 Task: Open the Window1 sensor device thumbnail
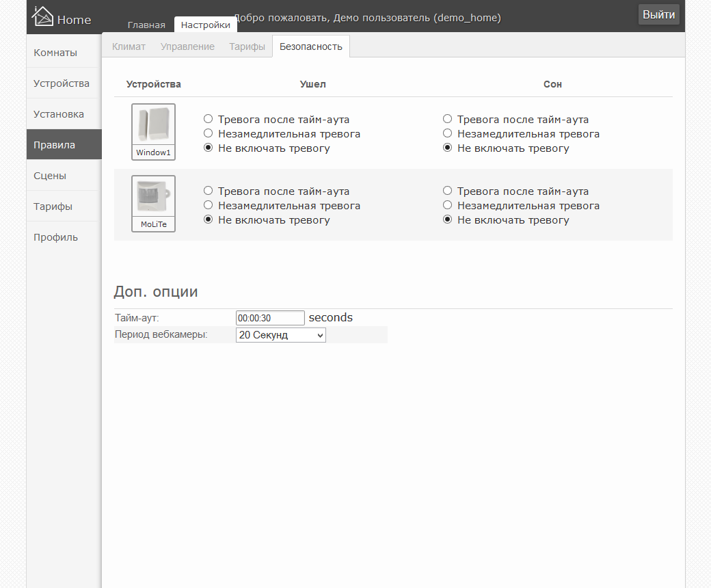[x=153, y=131]
